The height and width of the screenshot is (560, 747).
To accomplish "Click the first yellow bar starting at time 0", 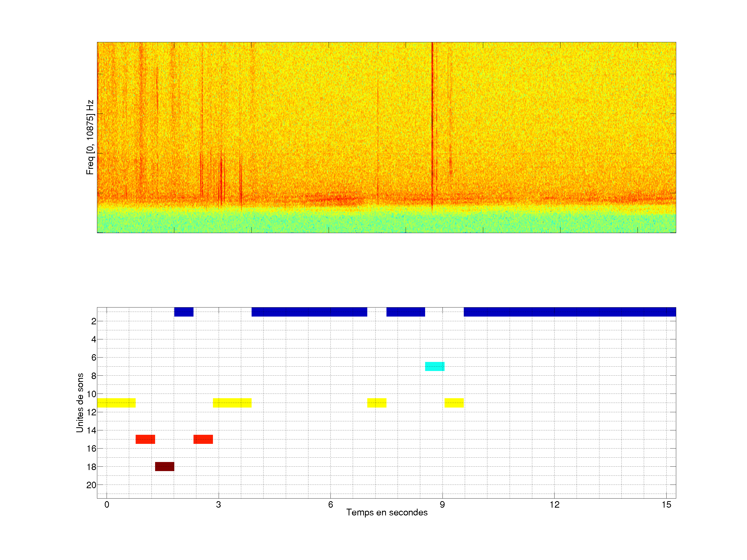I will pyautogui.click(x=116, y=403).
